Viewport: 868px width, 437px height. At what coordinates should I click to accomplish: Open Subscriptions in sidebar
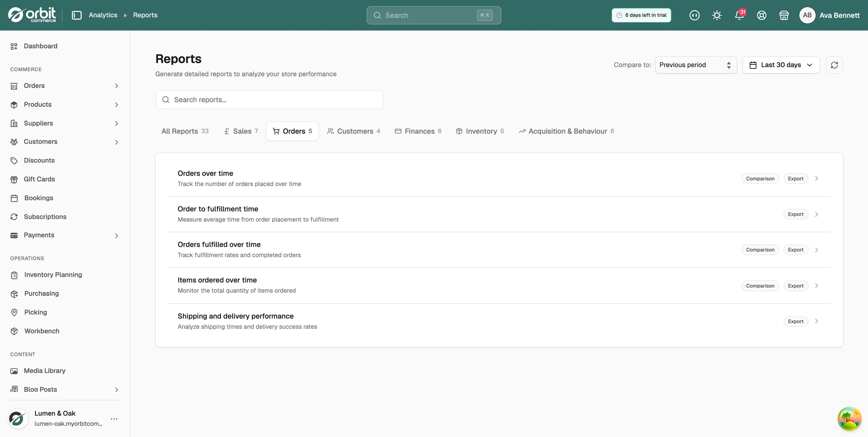[x=45, y=217]
